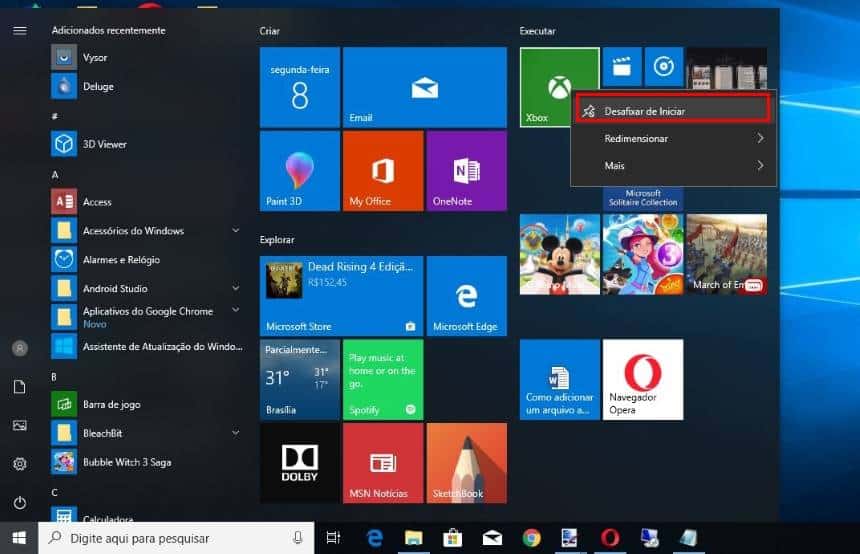Open Google Chrome from the taskbar
Screen dimensions: 860x554
point(531,538)
